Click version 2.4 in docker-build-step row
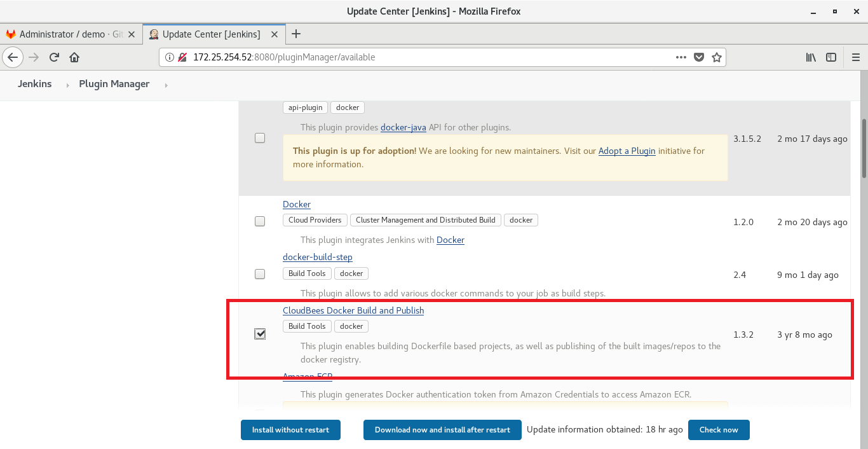 [x=740, y=275]
